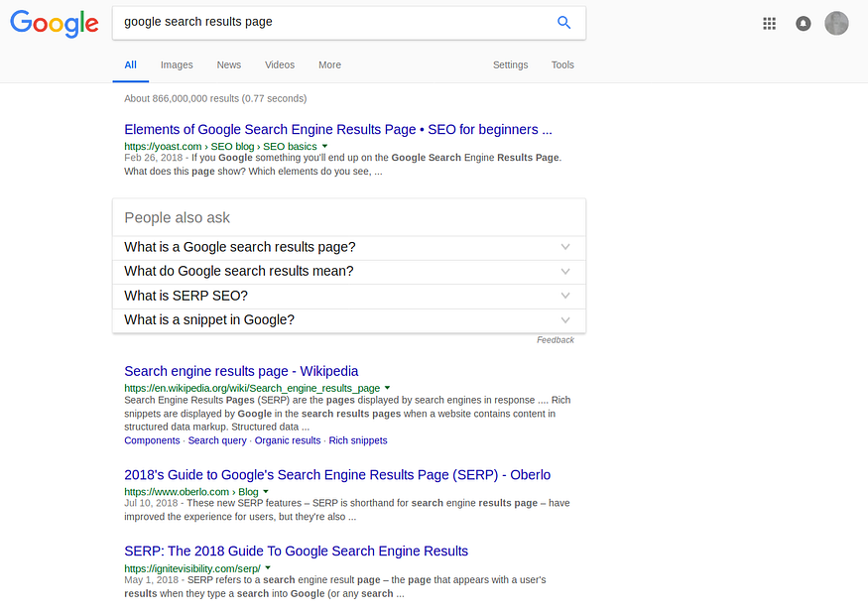This screenshot has height=615, width=868.
Task: Open the 'Rich snippets' sitelink
Action: (x=358, y=439)
